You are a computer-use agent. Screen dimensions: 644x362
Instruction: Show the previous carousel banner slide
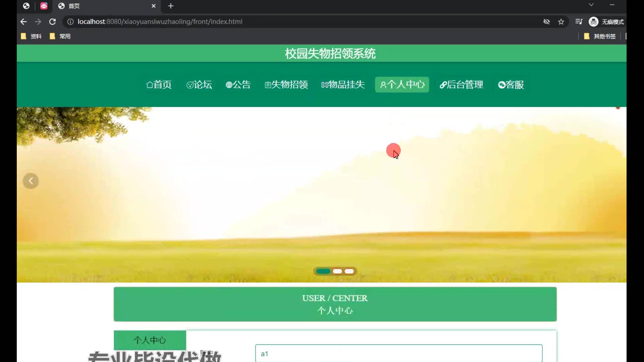(31, 181)
